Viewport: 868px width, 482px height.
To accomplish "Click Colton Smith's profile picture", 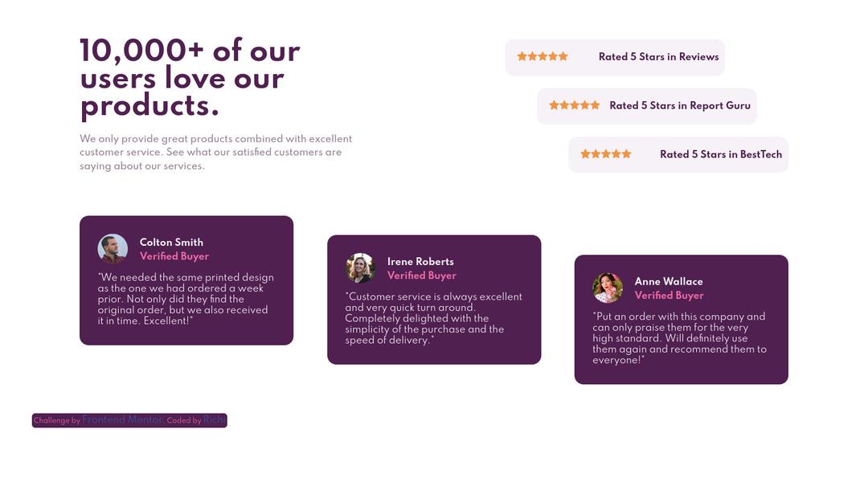I will [113, 248].
